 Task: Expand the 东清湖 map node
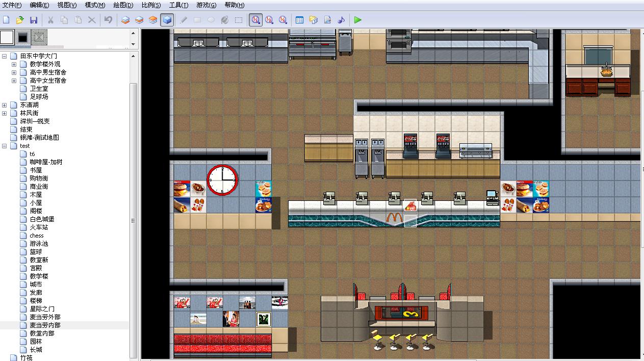pyautogui.click(x=5, y=105)
